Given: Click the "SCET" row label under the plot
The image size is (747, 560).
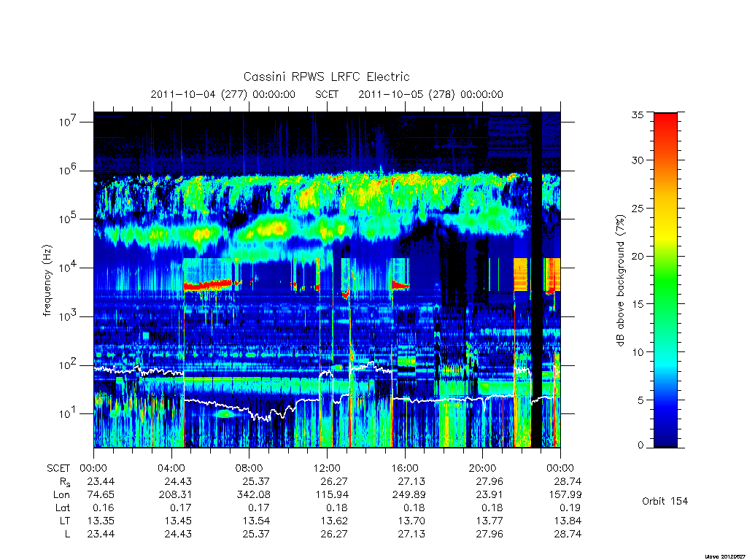Looking at the screenshot, I should coord(58,468).
